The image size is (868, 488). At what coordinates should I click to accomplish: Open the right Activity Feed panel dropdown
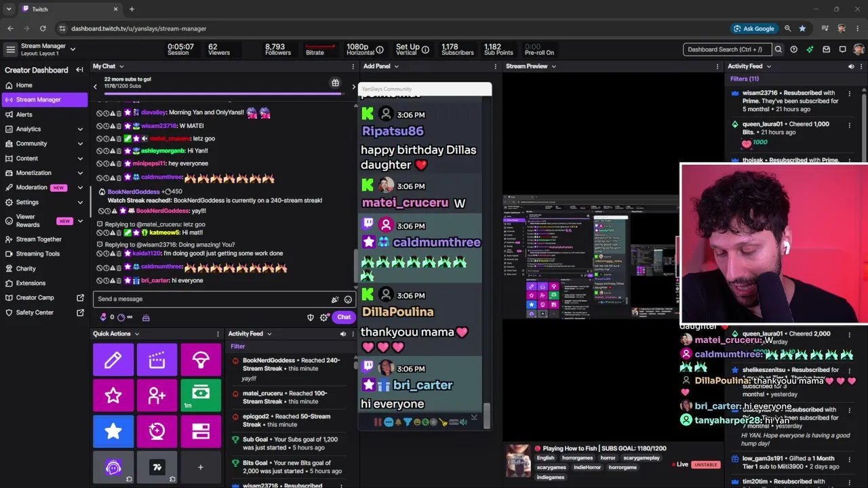pos(768,66)
